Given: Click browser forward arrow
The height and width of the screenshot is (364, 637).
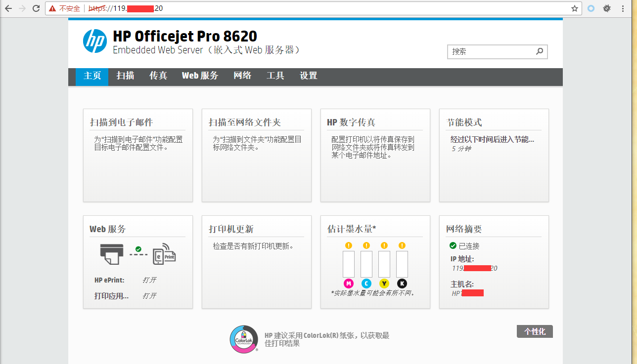Looking at the screenshot, I should [x=22, y=8].
